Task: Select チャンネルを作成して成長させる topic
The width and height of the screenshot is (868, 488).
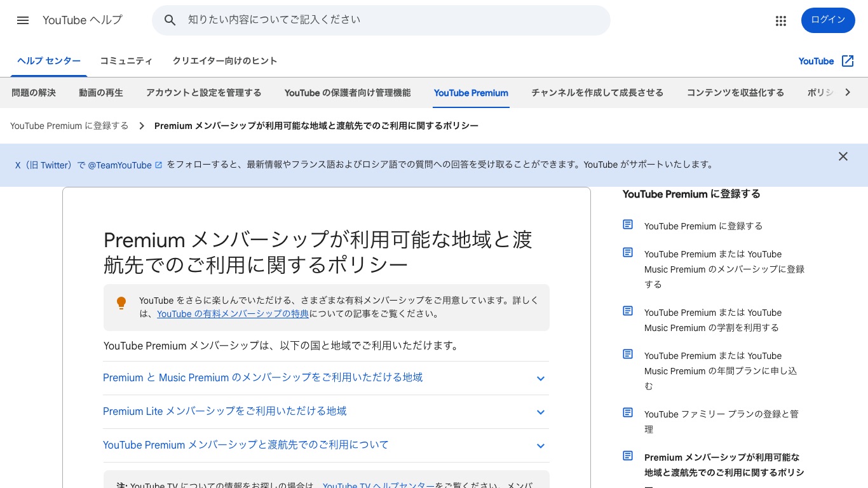Action: coord(597,93)
